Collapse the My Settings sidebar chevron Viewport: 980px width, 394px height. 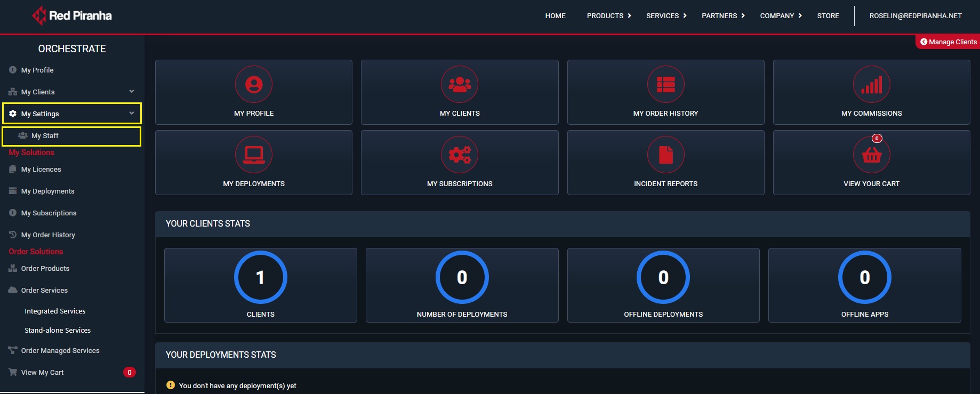click(132, 113)
